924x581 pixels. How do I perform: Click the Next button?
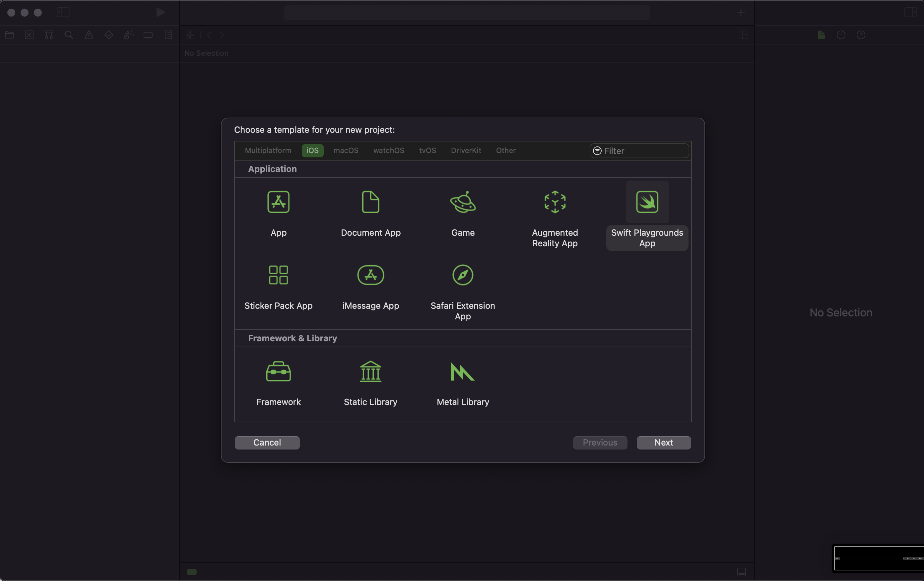click(663, 442)
